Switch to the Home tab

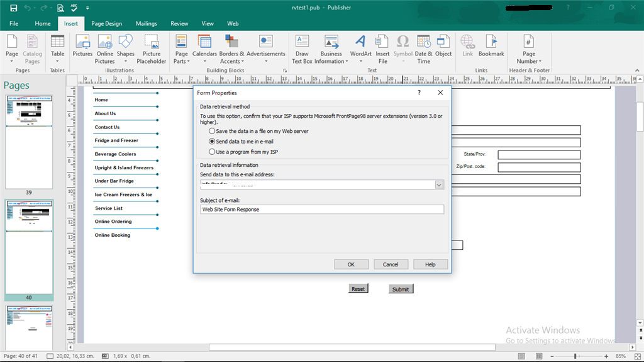point(43,23)
